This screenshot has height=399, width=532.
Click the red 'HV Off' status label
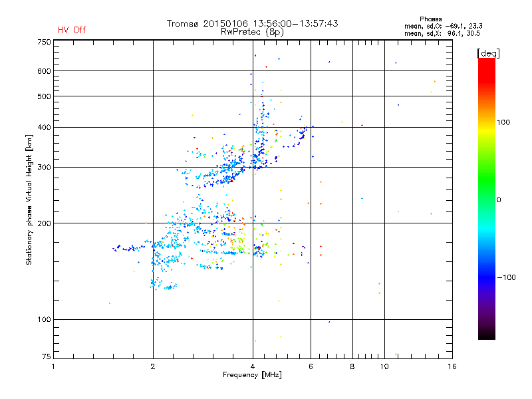click(72, 30)
